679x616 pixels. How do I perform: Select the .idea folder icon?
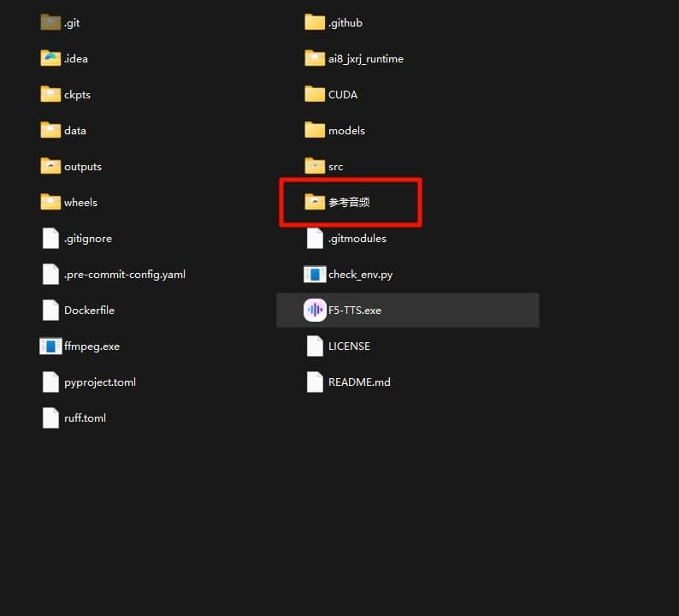point(50,59)
